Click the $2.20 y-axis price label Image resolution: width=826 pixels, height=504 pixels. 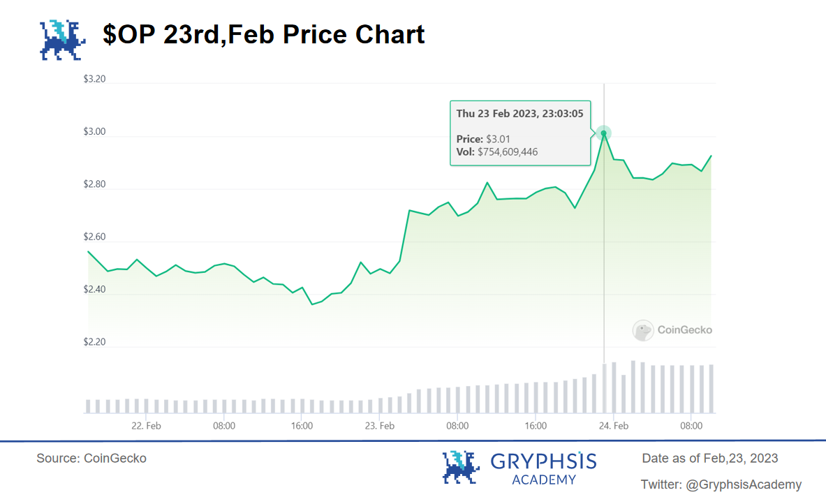94,342
